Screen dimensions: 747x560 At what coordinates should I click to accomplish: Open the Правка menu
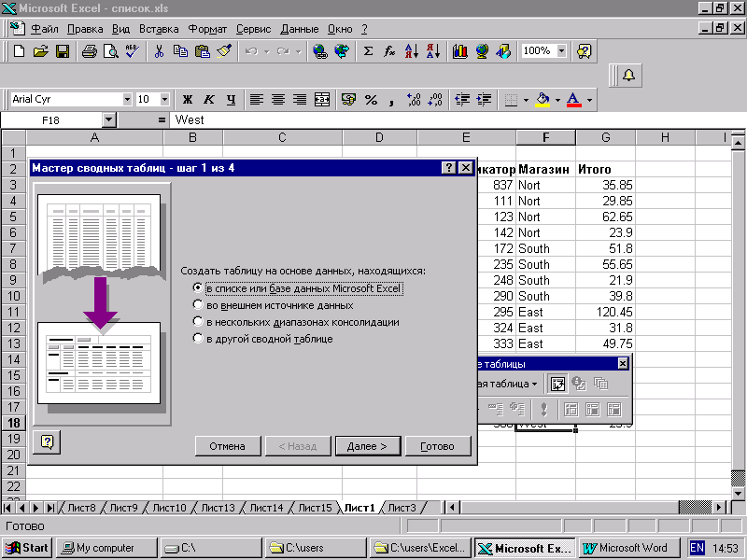click(85, 29)
